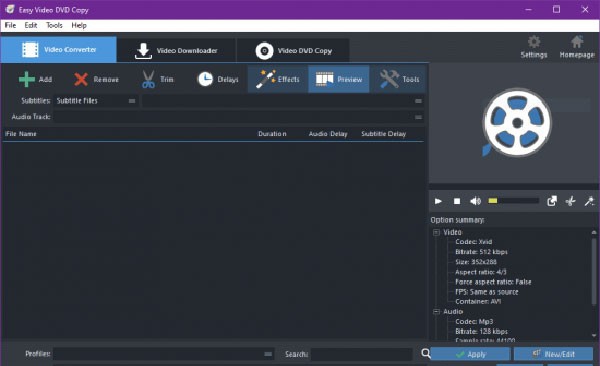Select the Bitrate: 512 kbps row
600x366 pixels.
[481, 252]
